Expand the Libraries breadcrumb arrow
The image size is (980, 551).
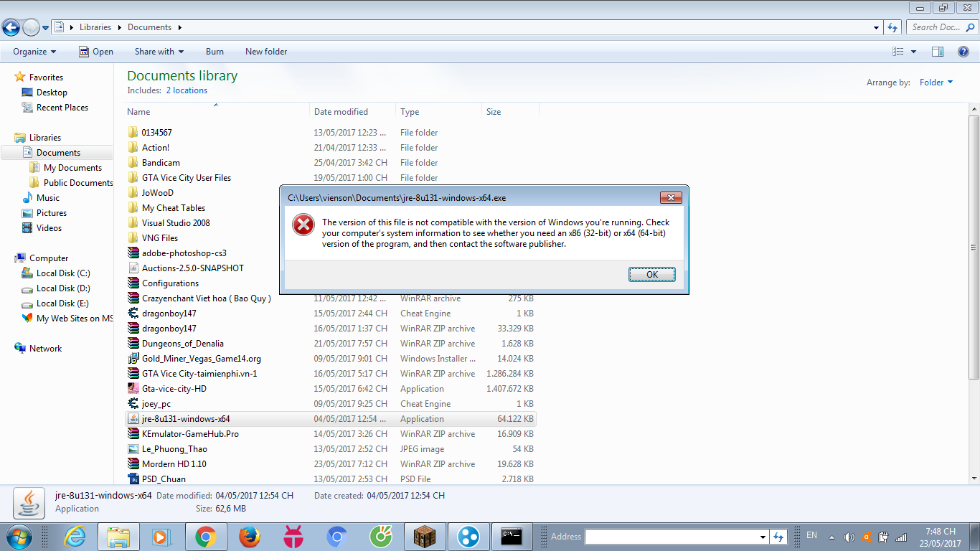(118, 27)
